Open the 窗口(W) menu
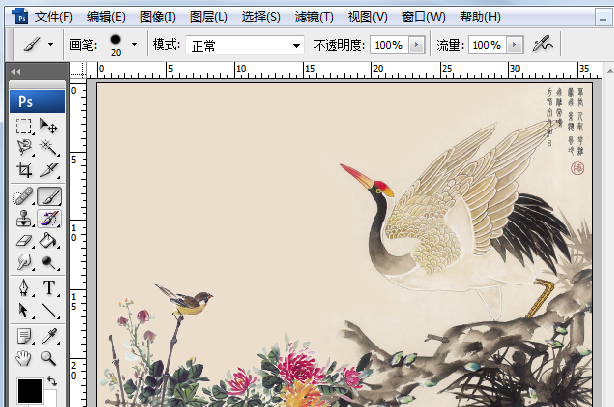 click(424, 17)
